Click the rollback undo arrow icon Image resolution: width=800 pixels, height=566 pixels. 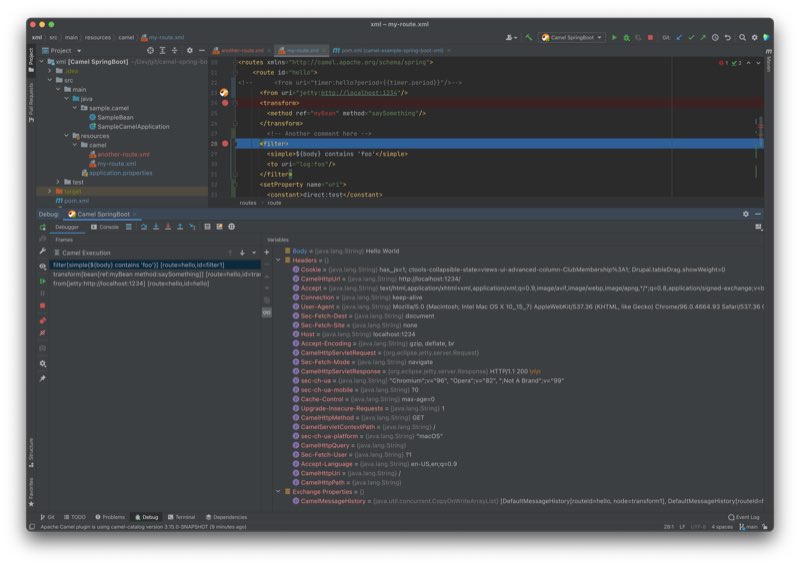point(728,37)
